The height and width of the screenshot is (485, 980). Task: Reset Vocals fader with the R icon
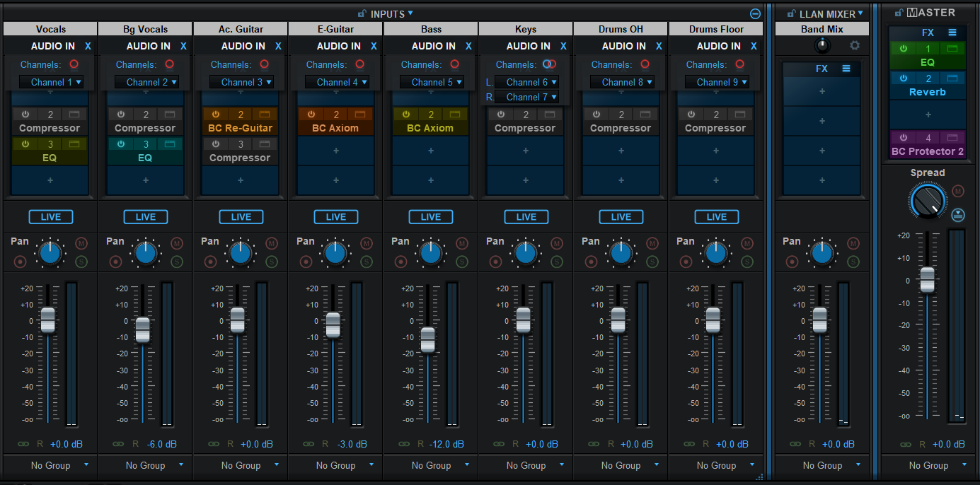coord(40,444)
